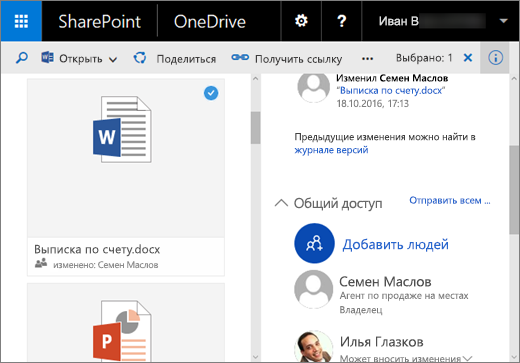
Task: Click the Илья Глазков name
Action: point(381,342)
